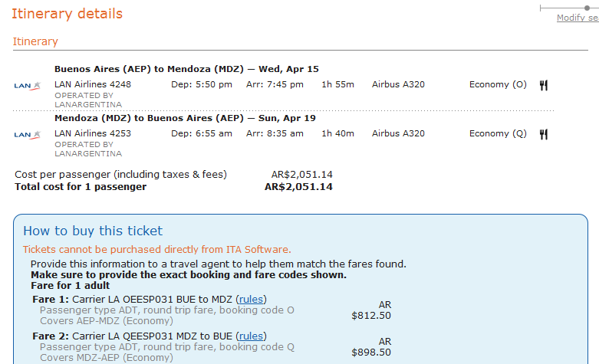Click the meal icon for flight 4253
Image resolution: width=599 pixels, height=364 pixels.
[544, 134]
